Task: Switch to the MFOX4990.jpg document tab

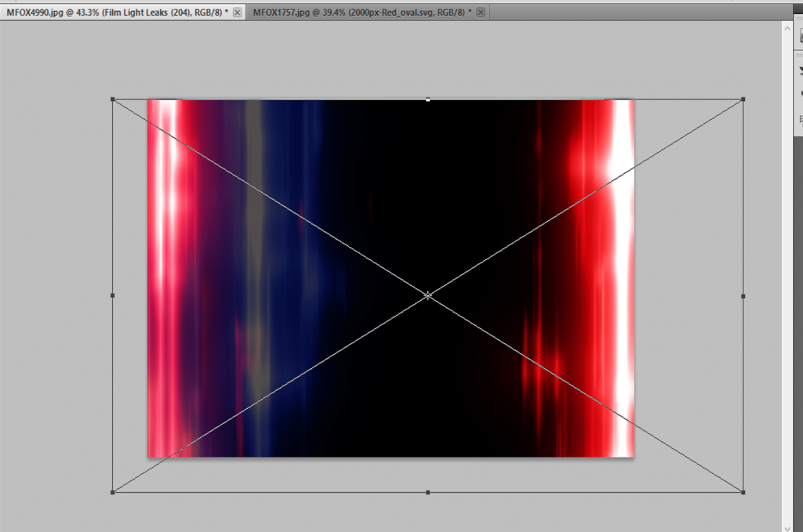Action: (x=118, y=13)
